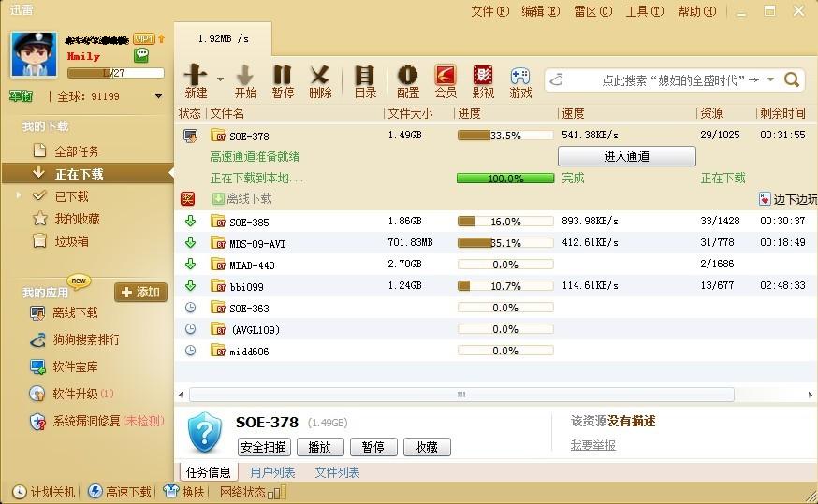This screenshot has width=818, height=504.
Task: Select 全部任务 in the sidebar
Action: (x=77, y=151)
